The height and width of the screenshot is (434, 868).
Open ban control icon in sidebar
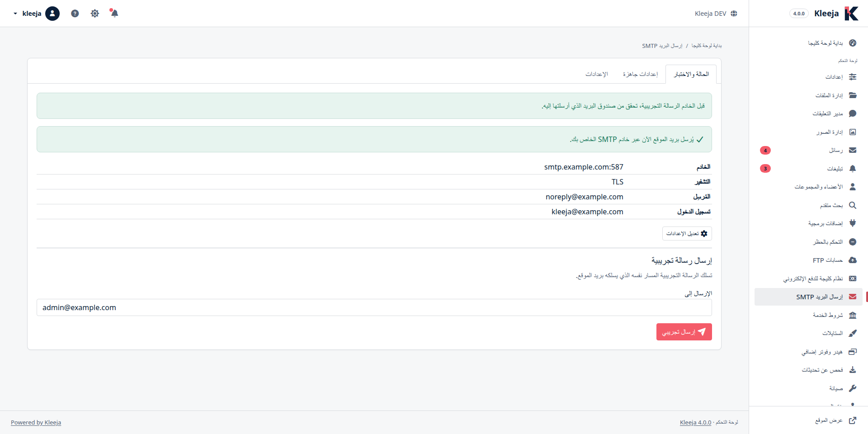pos(853,242)
